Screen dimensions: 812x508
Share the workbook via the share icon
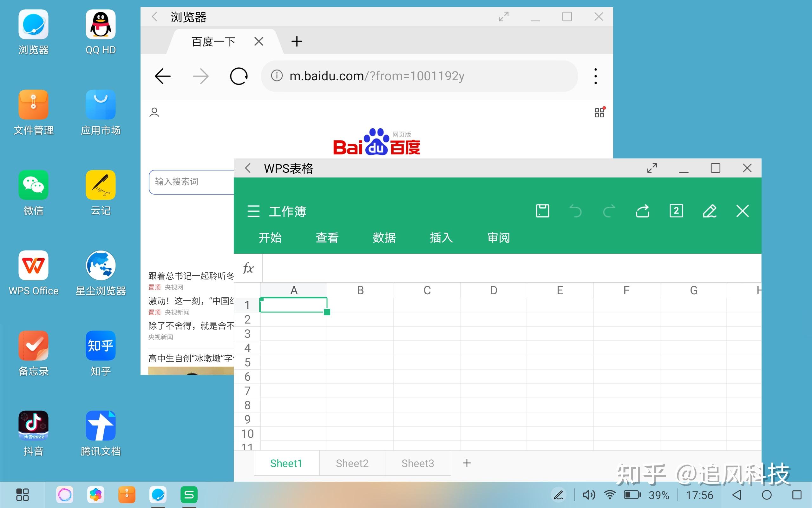[x=643, y=211]
